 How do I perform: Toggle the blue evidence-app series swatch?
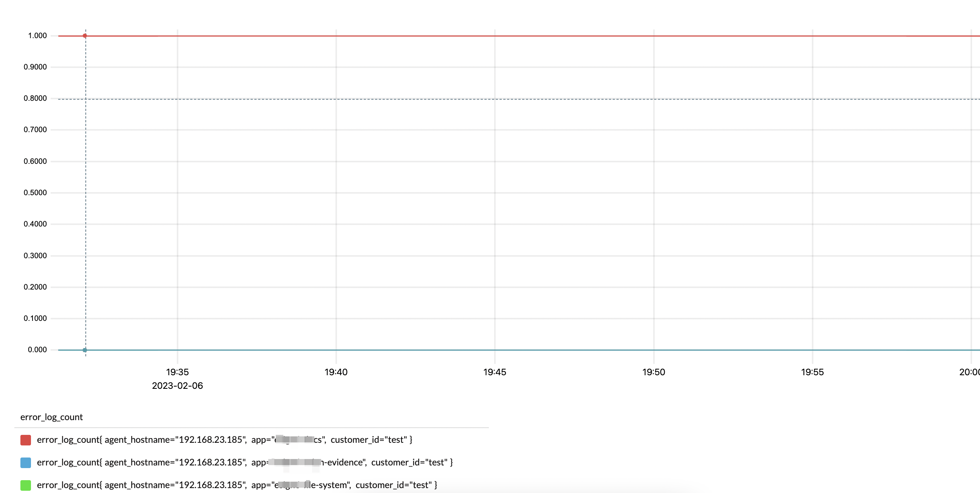pyautogui.click(x=25, y=462)
